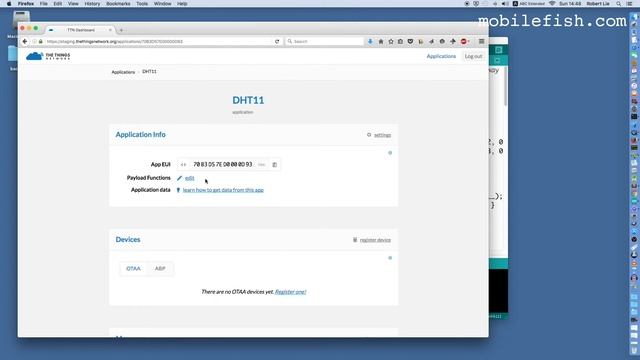Open the Window menu

(x=162, y=4)
